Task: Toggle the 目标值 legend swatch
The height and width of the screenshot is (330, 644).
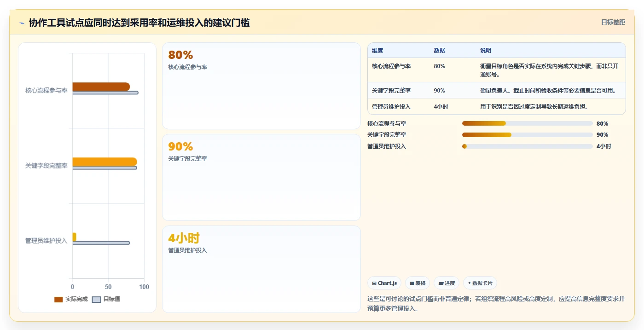Action: point(96,299)
